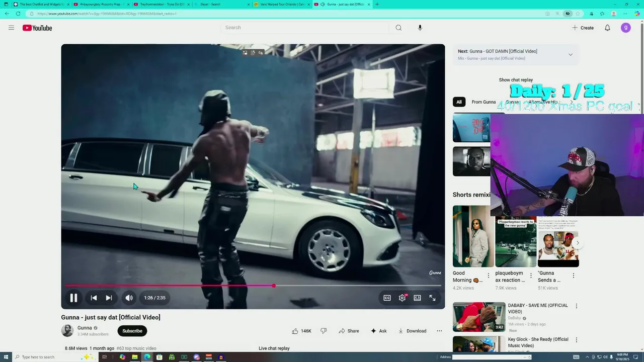Go to YouTube home via logo
Image resolution: width=644 pixels, height=362 pixels.
[37, 28]
